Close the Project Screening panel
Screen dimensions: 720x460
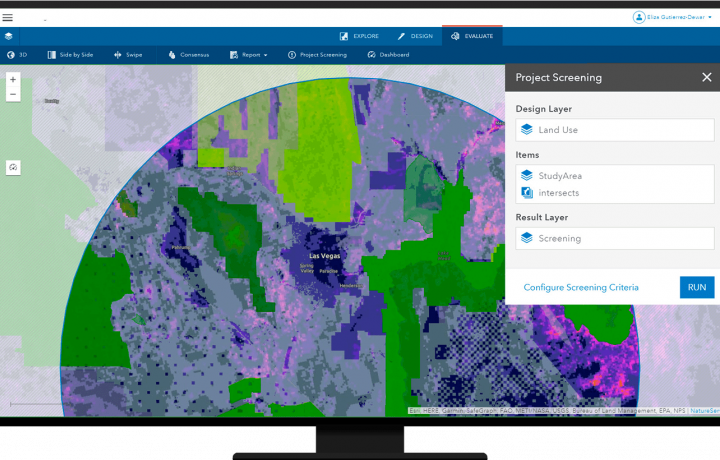707,78
